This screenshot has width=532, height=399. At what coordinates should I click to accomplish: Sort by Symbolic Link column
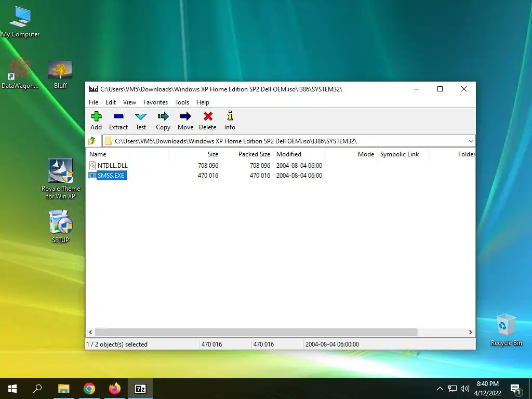[x=403, y=154]
